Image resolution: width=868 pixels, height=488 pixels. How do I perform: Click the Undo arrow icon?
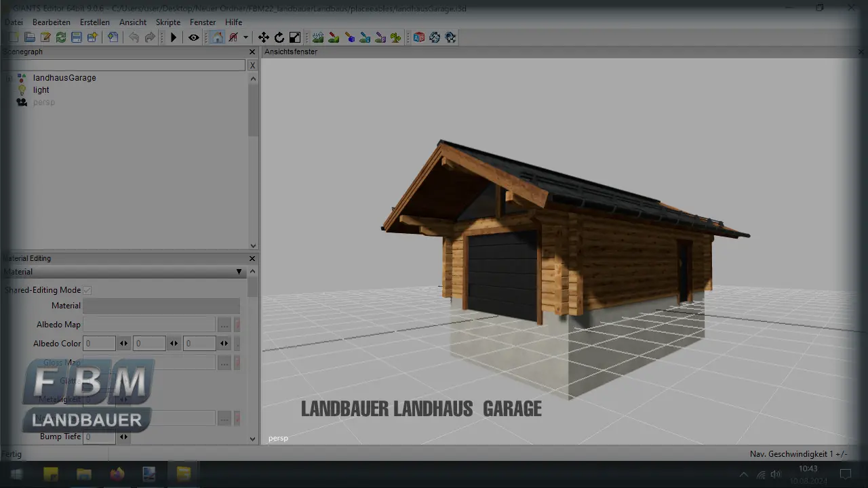(134, 37)
